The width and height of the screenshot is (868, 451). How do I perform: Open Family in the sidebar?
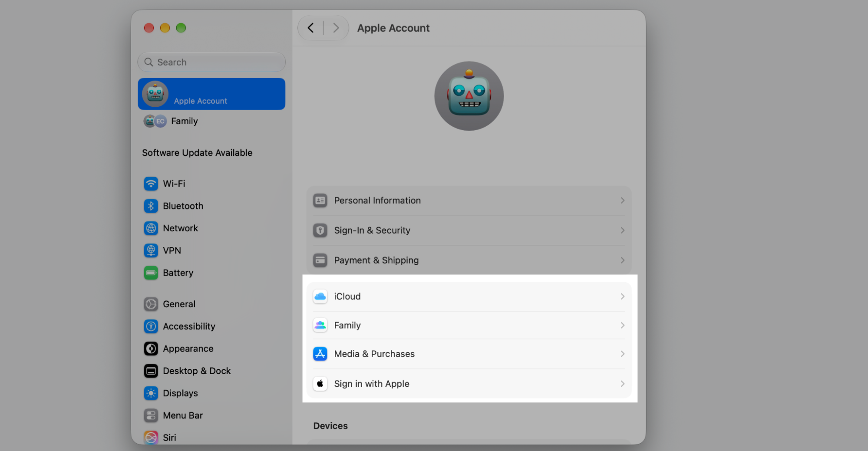[x=211, y=121]
